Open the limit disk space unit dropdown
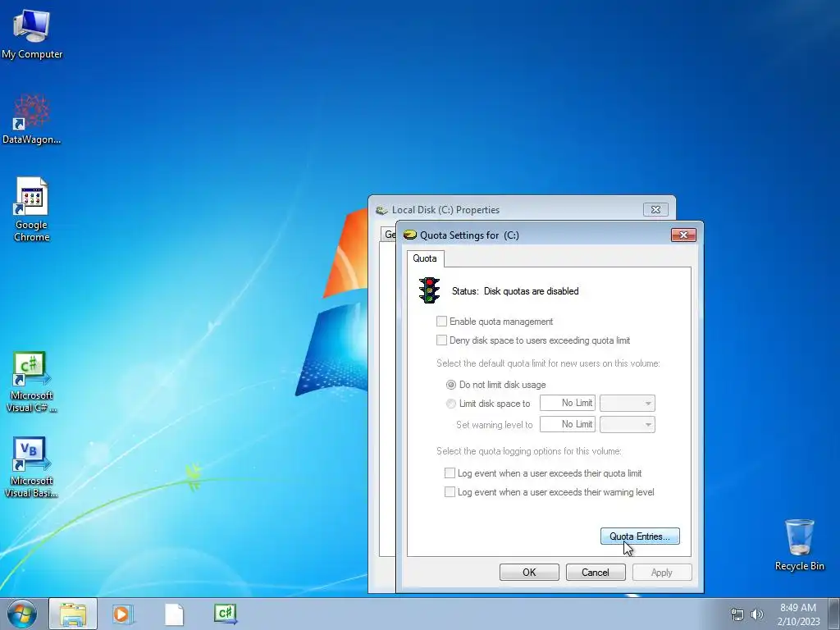Viewport: 840px width, 630px height. click(x=628, y=403)
